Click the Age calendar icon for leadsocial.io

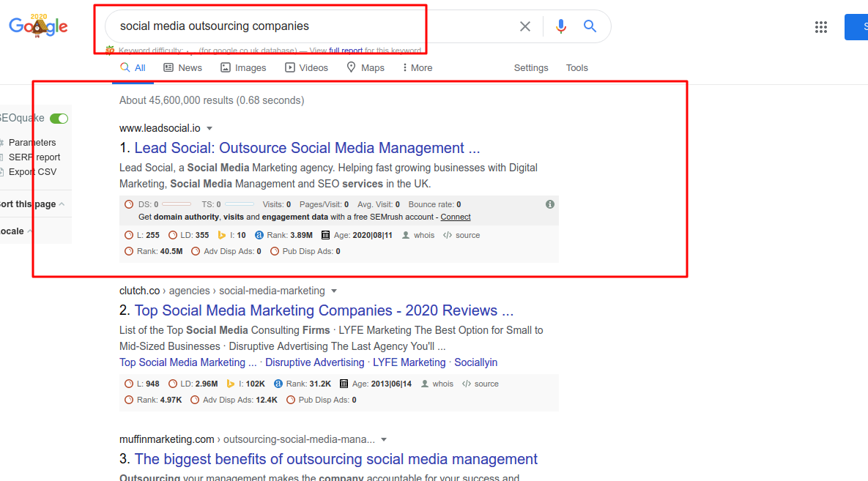(325, 235)
